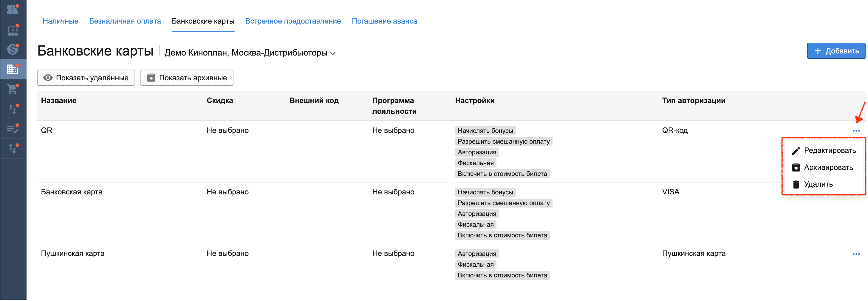
Task: Open the checklist sidebar icon
Action: click(13, 129)
